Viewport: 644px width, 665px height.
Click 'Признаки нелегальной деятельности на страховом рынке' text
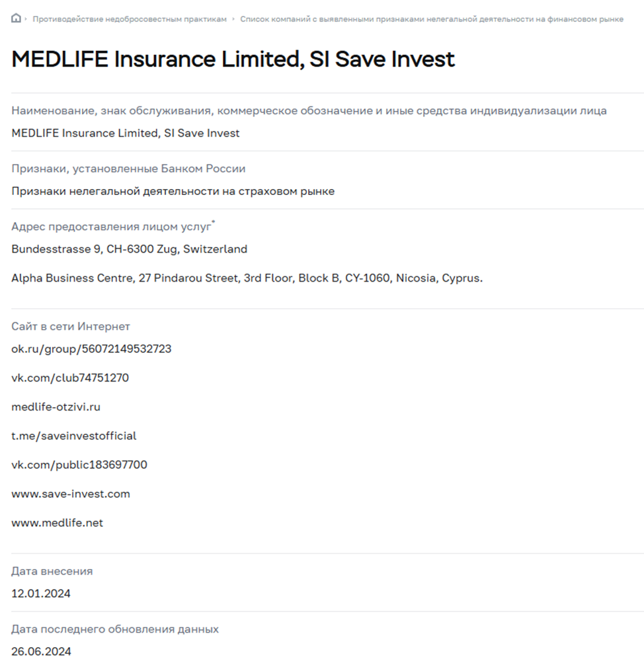click(173, 192)
